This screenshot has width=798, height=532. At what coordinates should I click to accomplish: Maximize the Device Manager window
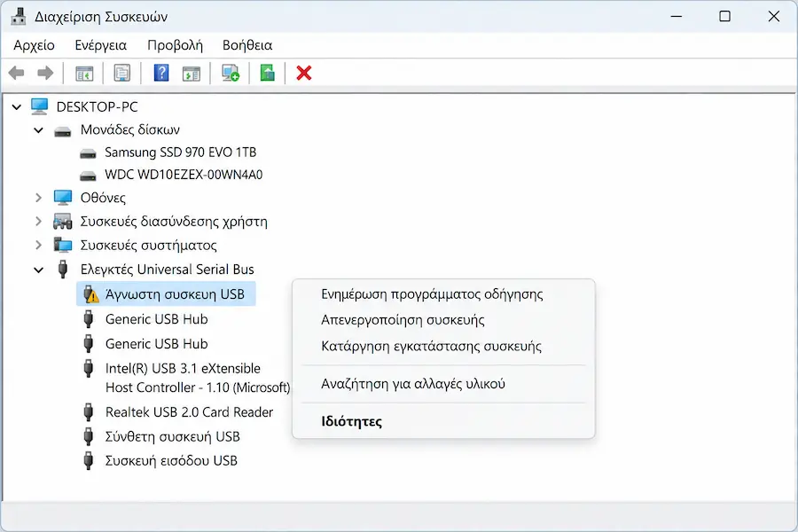pos(724,16)
